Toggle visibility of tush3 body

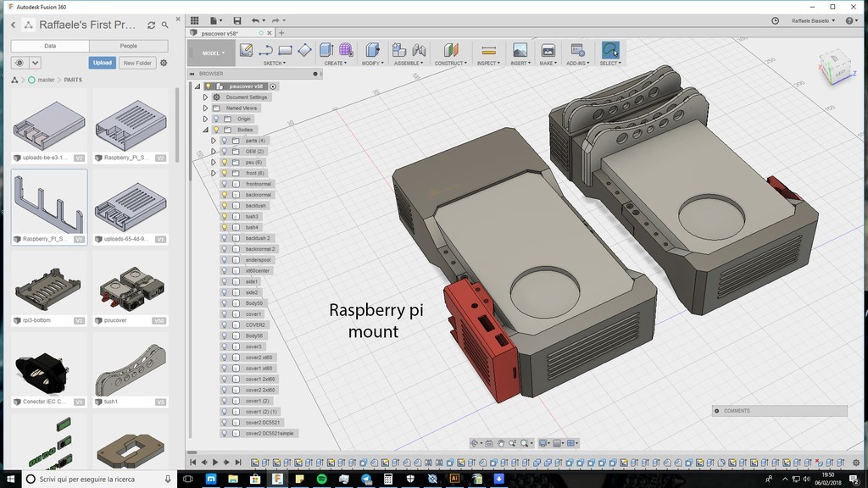224,216
